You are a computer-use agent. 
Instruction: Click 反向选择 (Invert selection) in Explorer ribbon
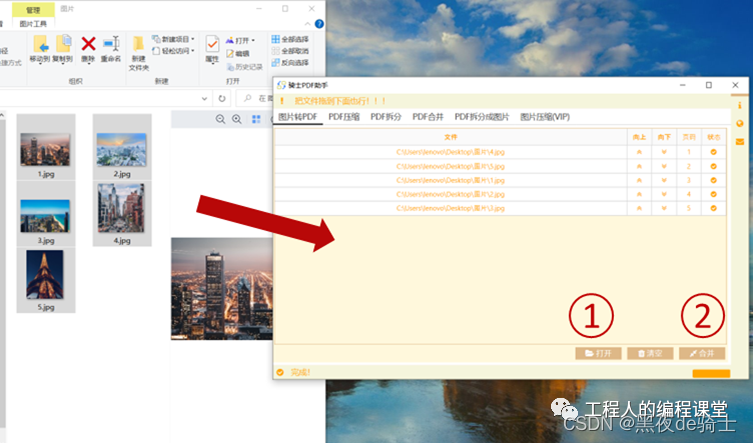click(x=290, y=62)
